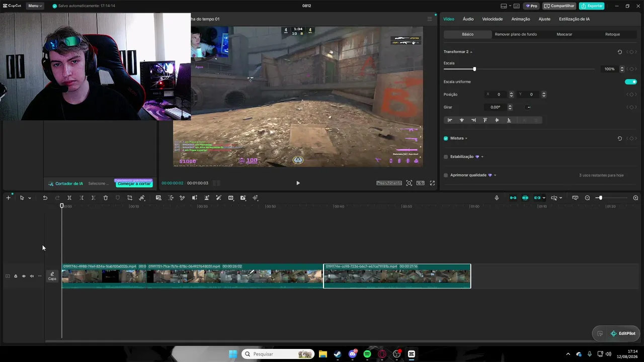Align clip to the right edge
The image size is (644, 362).
pyautogui.click(x=473, y=120)
